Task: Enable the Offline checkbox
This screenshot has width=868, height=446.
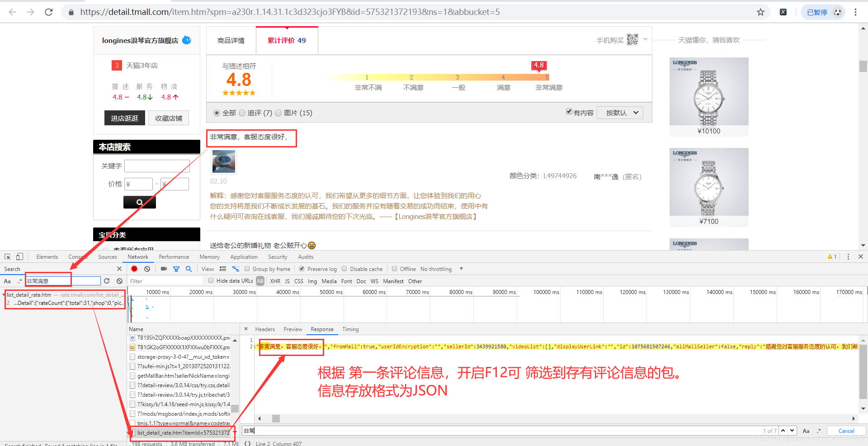Action: (394, 269)
